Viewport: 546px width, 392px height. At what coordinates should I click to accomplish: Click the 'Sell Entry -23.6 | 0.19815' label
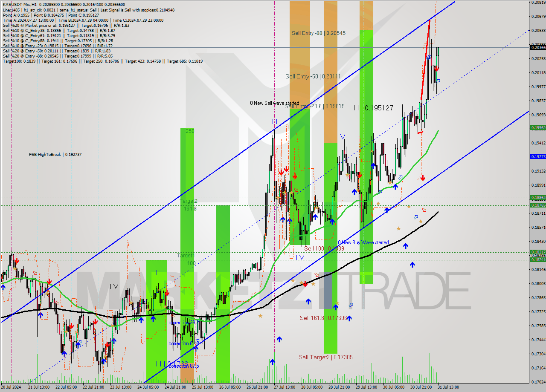pyautogui.click(x=314, y=106)
